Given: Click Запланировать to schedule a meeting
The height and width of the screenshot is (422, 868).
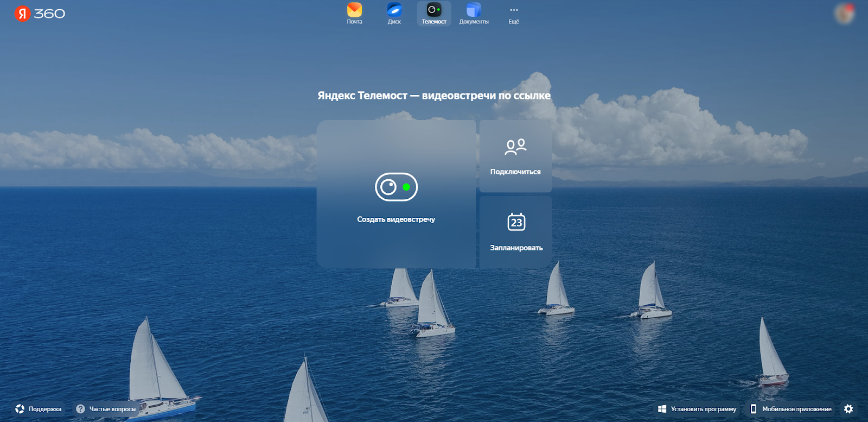Looking at the screenshot, I should click(515, 232).
